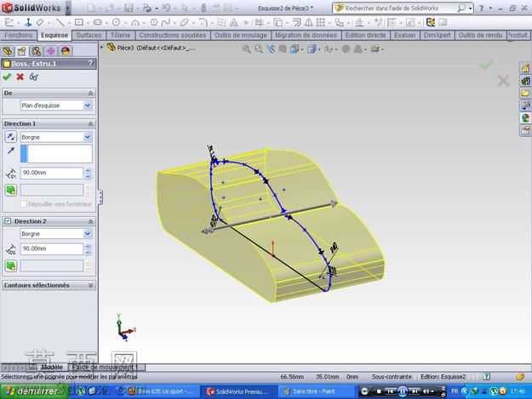Open Design Library task pane
Image resolution: width=532 pixels, height=399 pixels.
click(525, 81)
